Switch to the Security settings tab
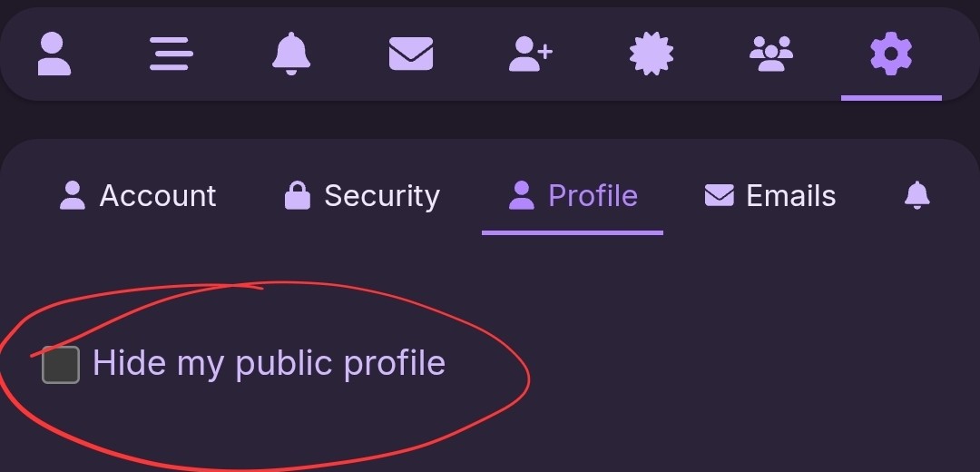Image resolution: width=980 pixels, height=472 pixels. point(362,195)
